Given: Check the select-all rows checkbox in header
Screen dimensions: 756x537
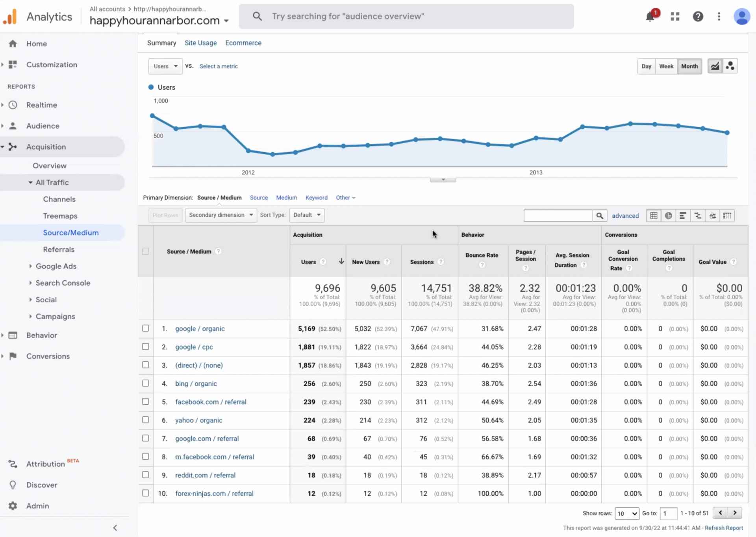Looking at the screenshot, I should click(x=145, y=251).
